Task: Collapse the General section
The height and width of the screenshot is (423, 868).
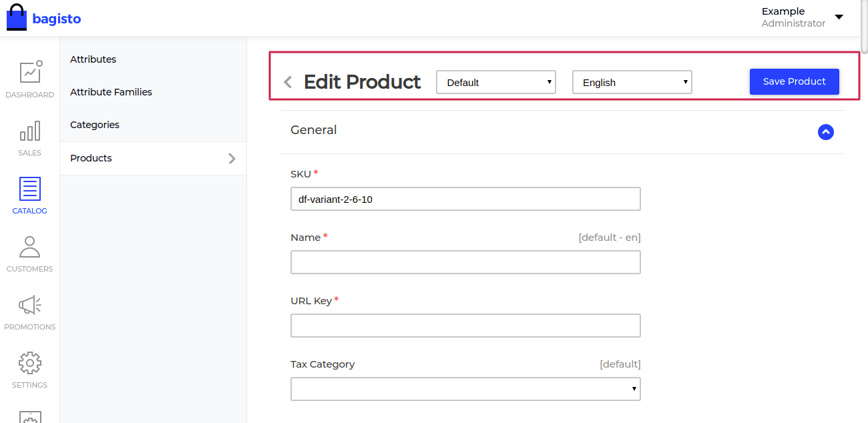Action: 825,132
